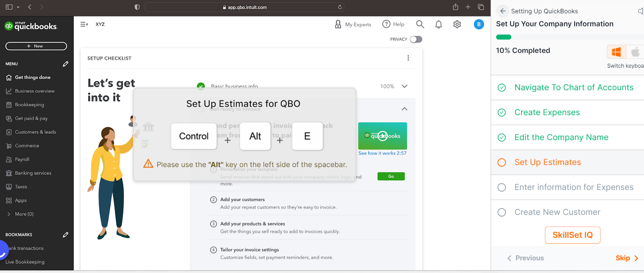Screen dimensions: 644x273
Task: Select the Create New Customer step circle
Action: [502, 212]
